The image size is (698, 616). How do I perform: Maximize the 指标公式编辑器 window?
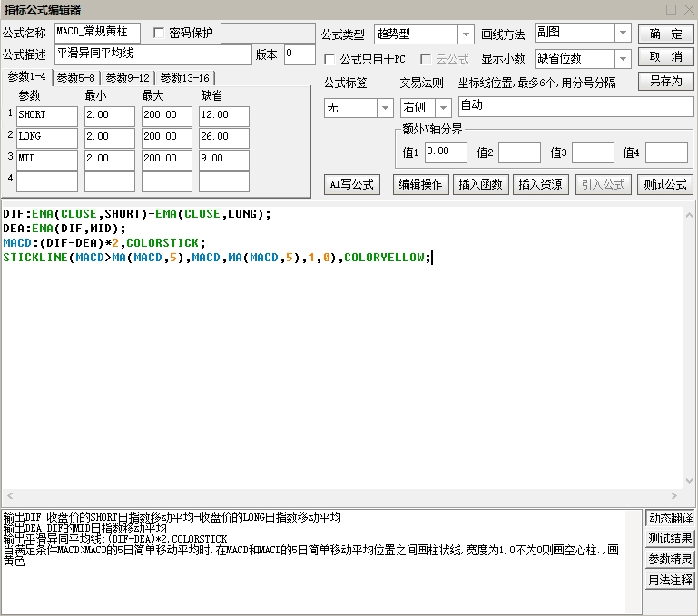pyautogui.click(x=671, y=9)
